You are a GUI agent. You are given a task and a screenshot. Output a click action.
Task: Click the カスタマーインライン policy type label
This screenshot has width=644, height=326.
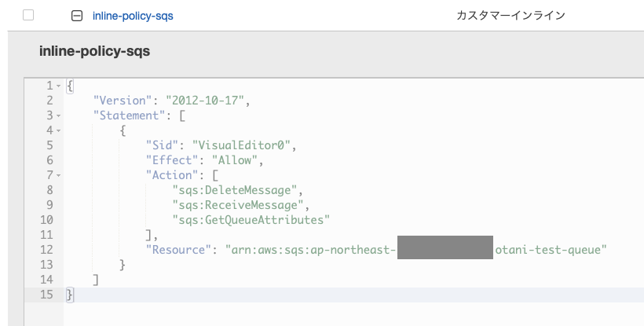point(510,15)
